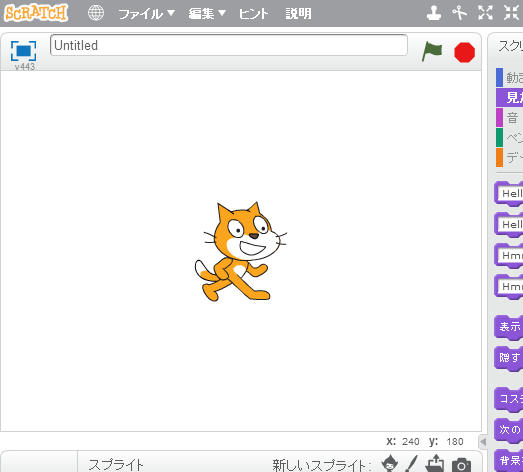
Task: Click the x: 240 coordinate readout
Action: click(x=403, y=442)
